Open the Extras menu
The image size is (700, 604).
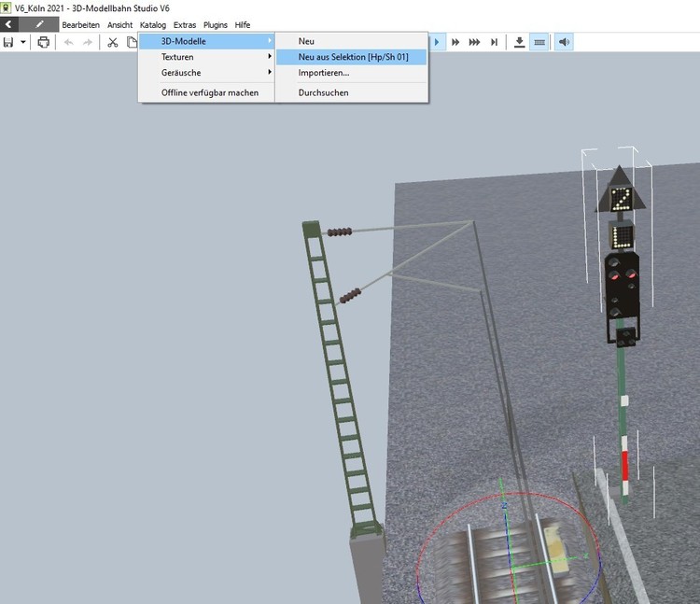tap(184, 24)
